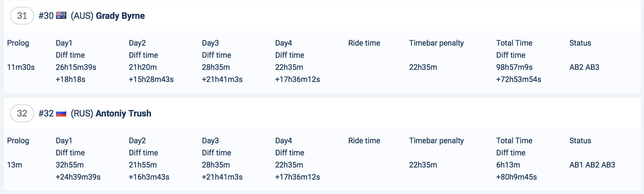Screen dimensions: 644x194
Task: Select Grady Byrne's Prolog time 11m30s
Action: point(21,67)
